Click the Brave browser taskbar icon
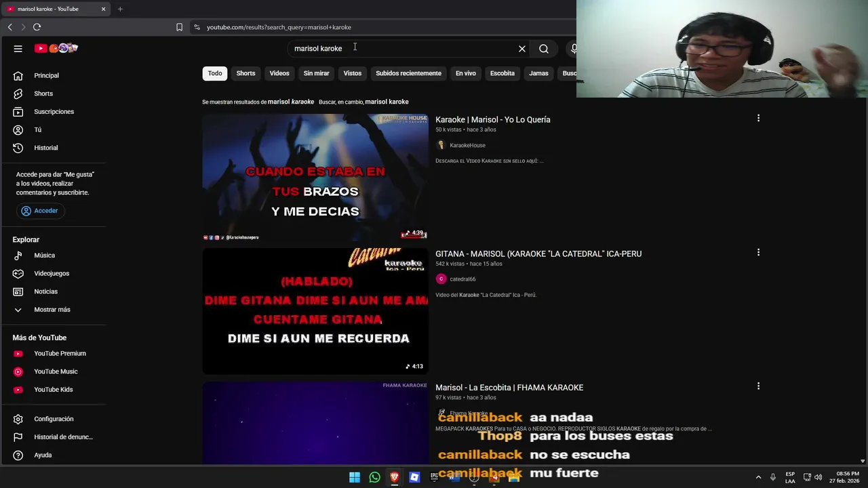 coord(394,477)
